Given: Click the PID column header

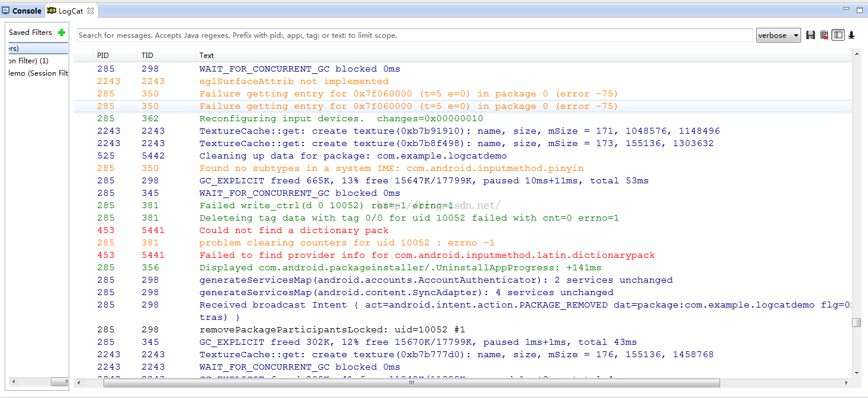Looking at the screenshot, I should click(103, 56).
